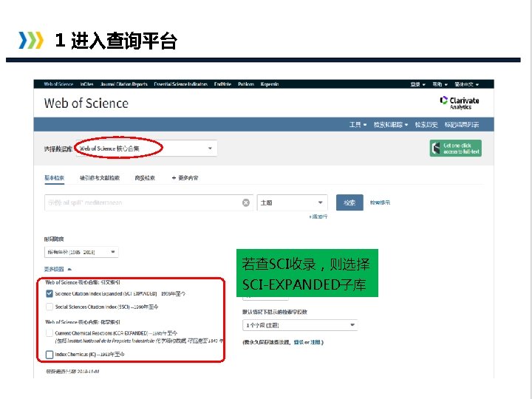This screenshot has height=399, width=532.
Task: Select the 被引参考文献检索 tab
Action: [x=100, y=178]
